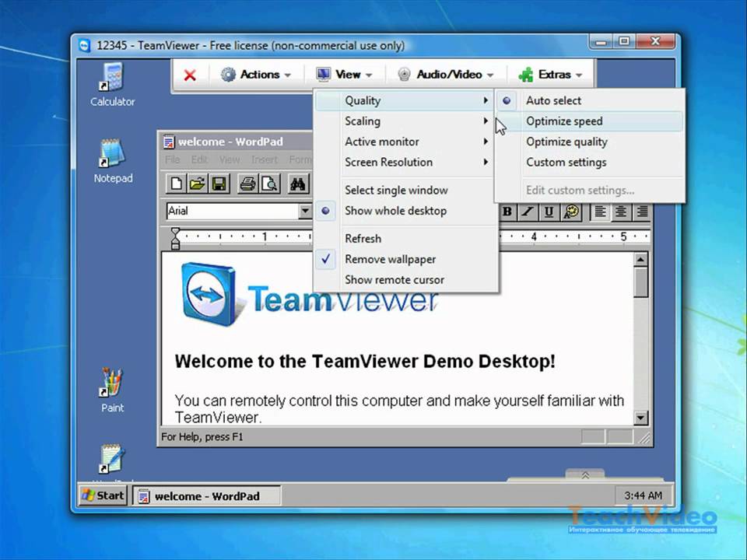
Task: Click the WordPad vertical scrollbar thumb
Action: click(640, 282)
